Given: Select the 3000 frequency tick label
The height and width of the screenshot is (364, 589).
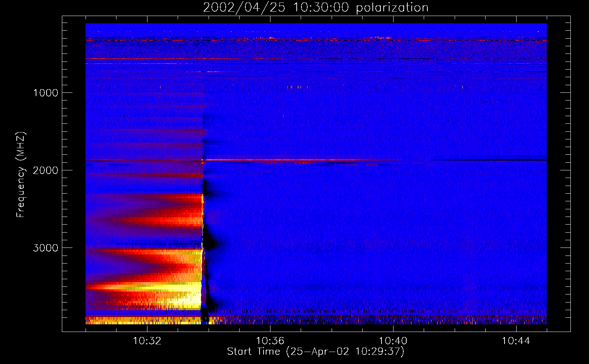Looking at the screenshot, I should pos(46,248).
